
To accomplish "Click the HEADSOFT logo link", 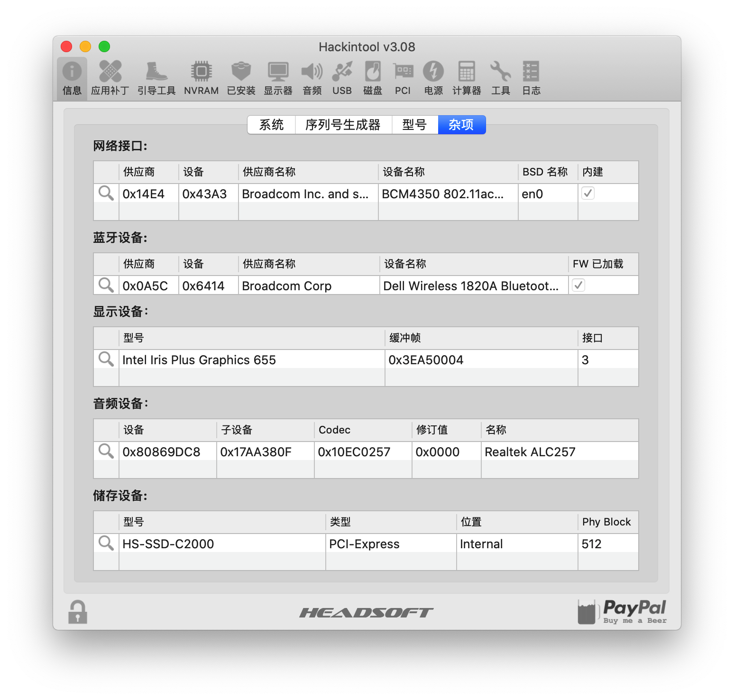I will (x=366, y=613).
